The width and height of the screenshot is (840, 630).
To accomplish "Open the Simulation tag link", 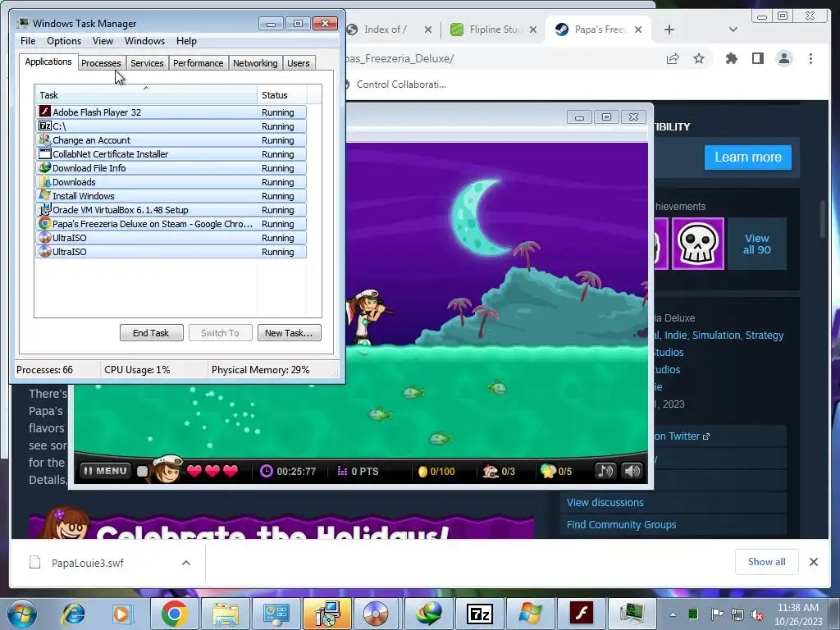I will click(715, 335).
